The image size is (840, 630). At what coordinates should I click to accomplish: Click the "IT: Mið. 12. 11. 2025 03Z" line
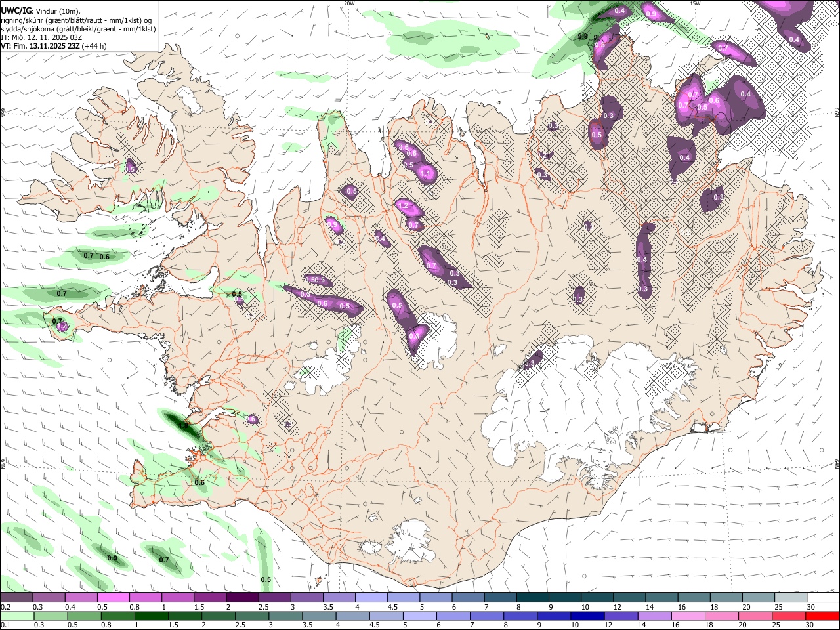click(x=42, y=37)
